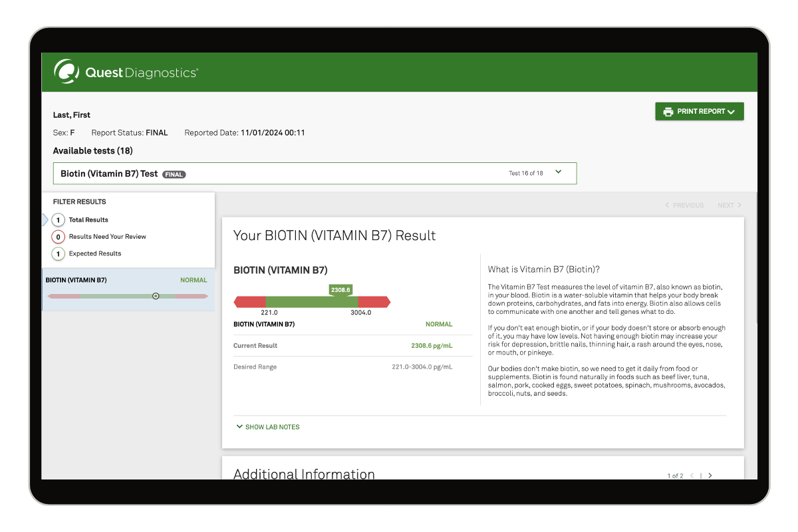
Task: Click the NORMAL status label in the sidebar
Action: [x=194, y=280]
